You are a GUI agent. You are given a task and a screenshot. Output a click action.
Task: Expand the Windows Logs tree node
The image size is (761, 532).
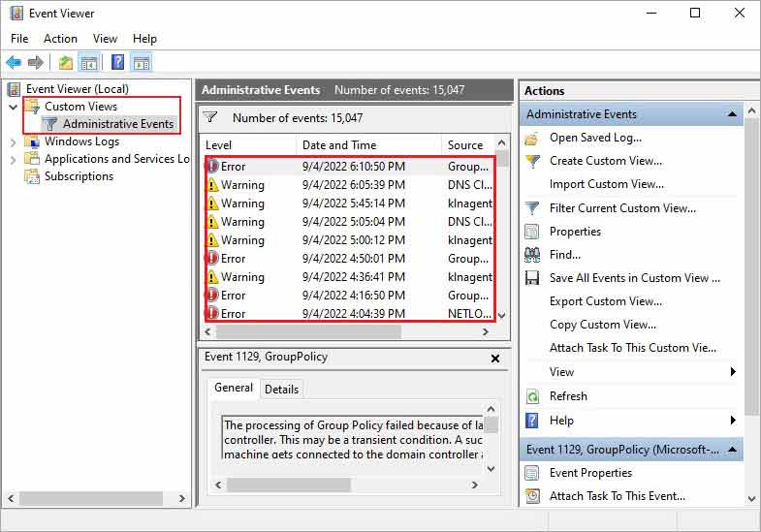pyautogui.click(x=14, y=142)
